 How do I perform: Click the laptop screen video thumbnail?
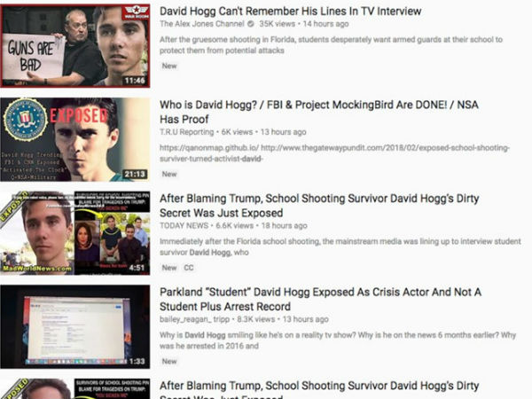coord(75,326)
